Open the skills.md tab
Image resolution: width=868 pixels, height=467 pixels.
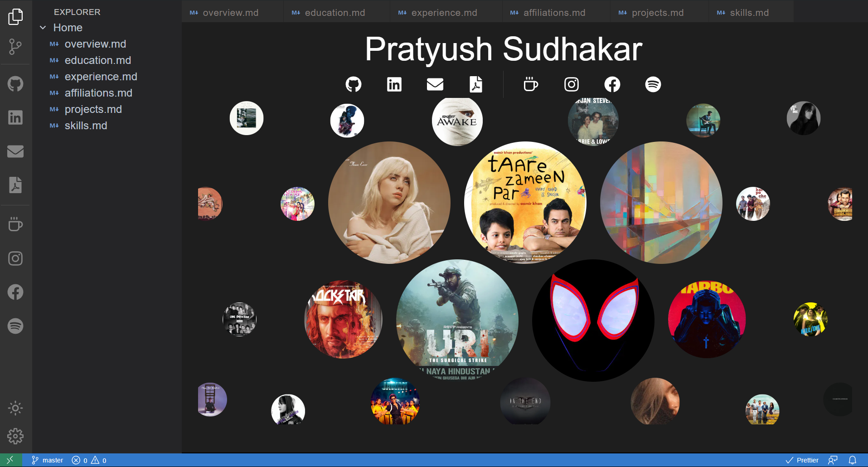(750, 12)
